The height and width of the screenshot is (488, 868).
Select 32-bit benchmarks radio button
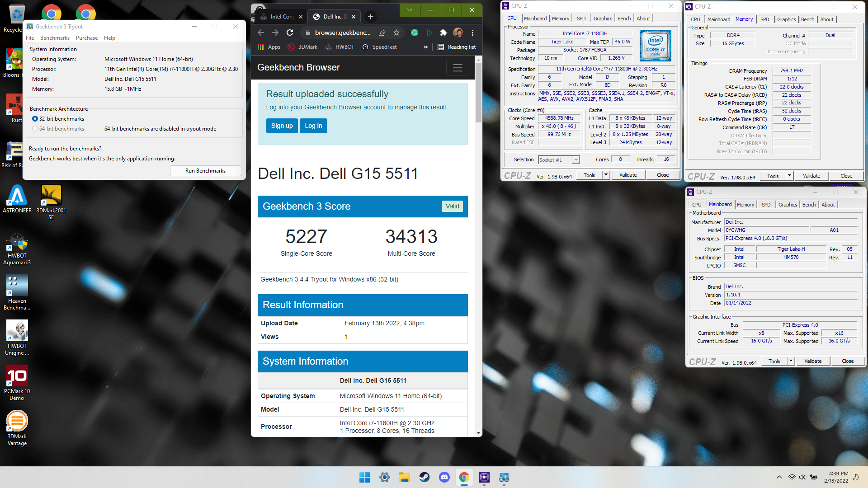click(35, 119)
